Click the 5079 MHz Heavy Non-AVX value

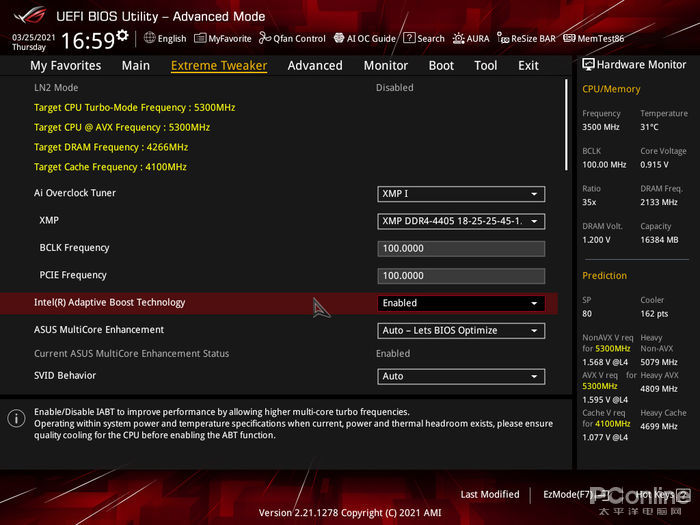(x=659, y=362)
